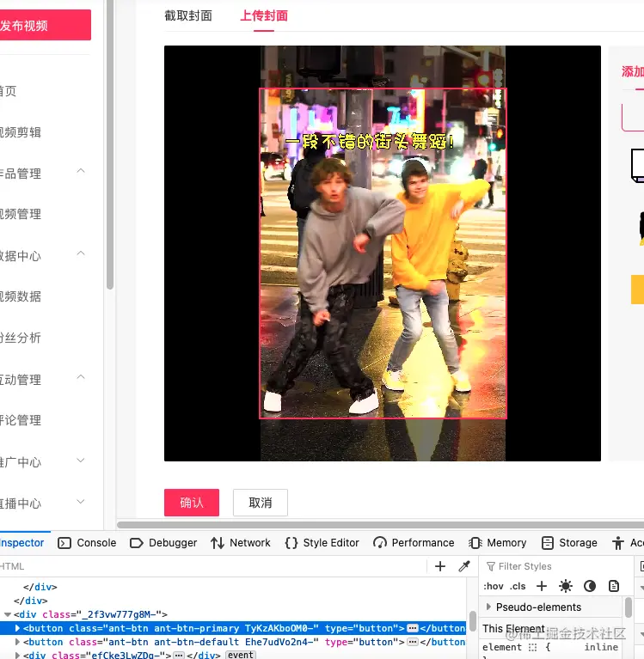Toggle light color scheme simulation sun icon
This screenshot has width=644, height=659.
point(566,586)
